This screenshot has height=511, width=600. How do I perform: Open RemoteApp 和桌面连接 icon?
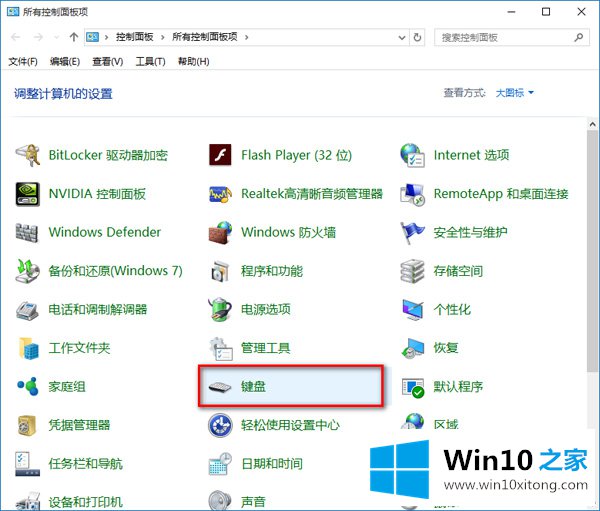(x=412, y=194)
